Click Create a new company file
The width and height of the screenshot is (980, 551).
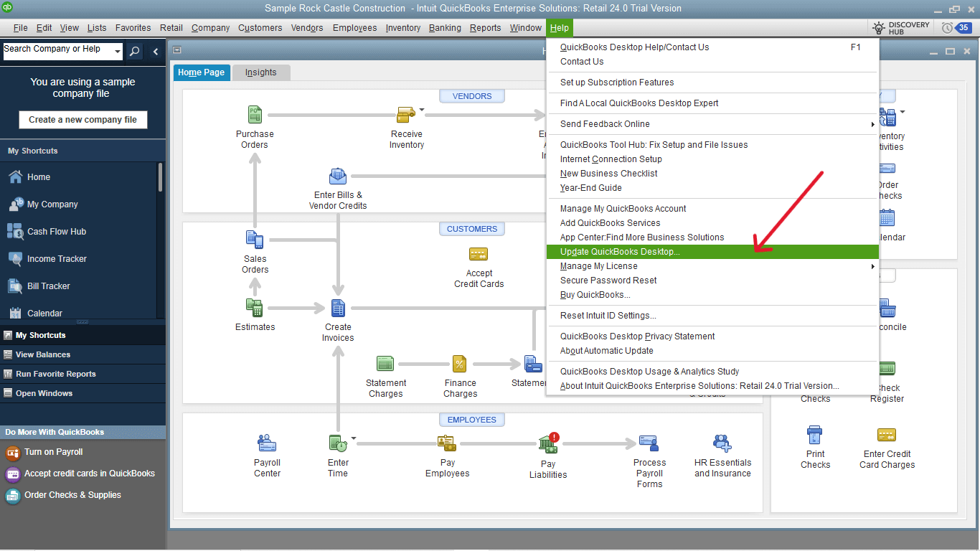(83, 119)
